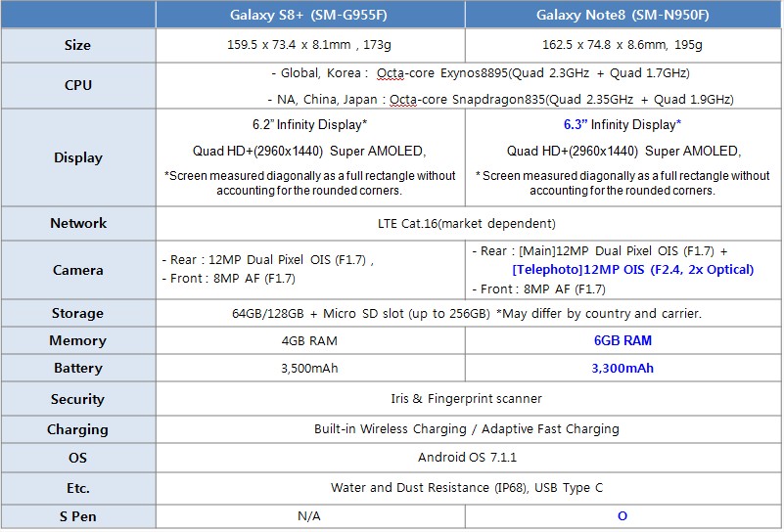Click the Snapdragon835 NA, China, Japan line
Screen dimensions: 784x532
(500, 100)
